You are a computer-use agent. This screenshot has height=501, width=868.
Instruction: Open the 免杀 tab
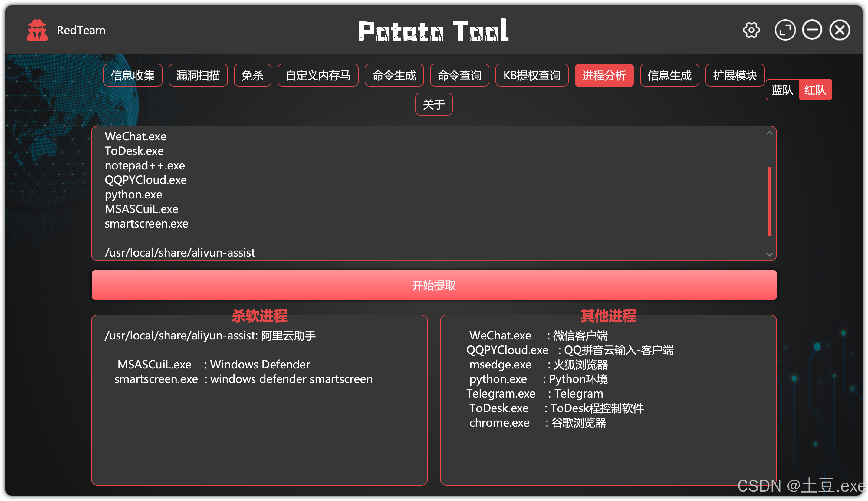point(252,75)
